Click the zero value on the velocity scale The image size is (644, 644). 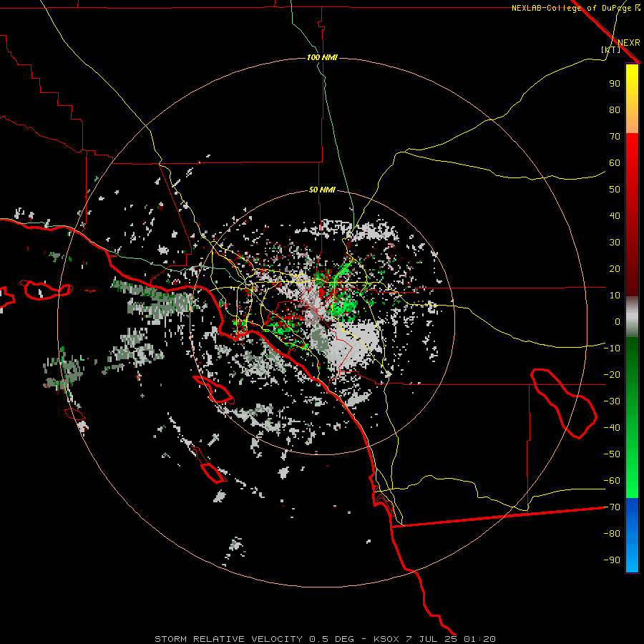tap(618, 322)
